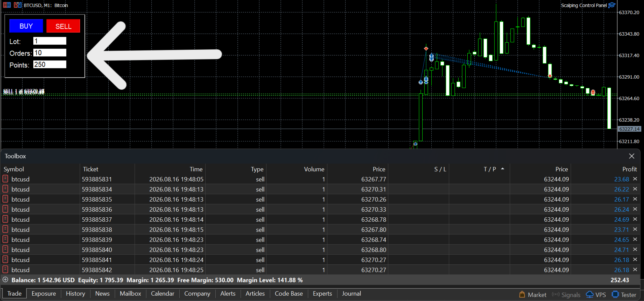644x301 pixels.
Task: Click the Balance and Equity summary line
Action: (x=157, y=280)
